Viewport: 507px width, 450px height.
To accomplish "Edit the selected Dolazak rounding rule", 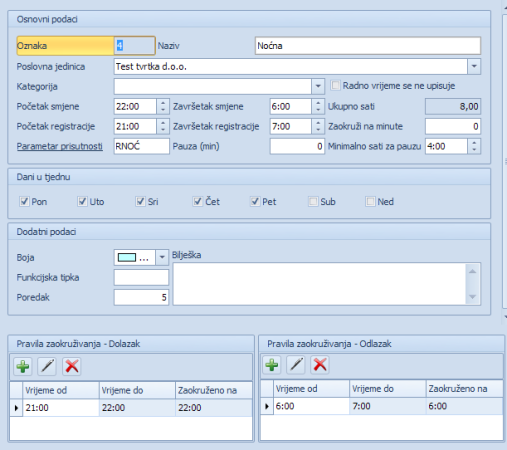I will point(47,366).
